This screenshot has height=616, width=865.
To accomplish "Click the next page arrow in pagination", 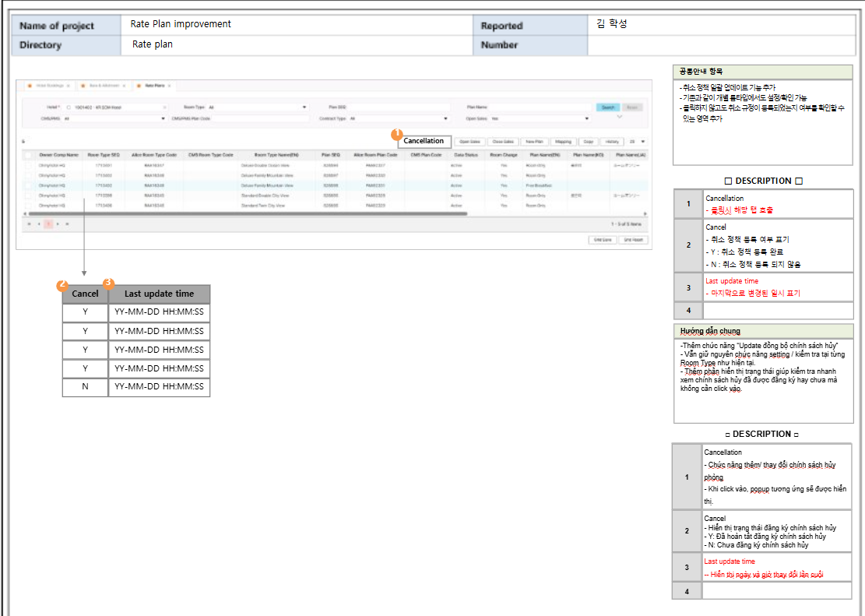I will tap(58, 224).
